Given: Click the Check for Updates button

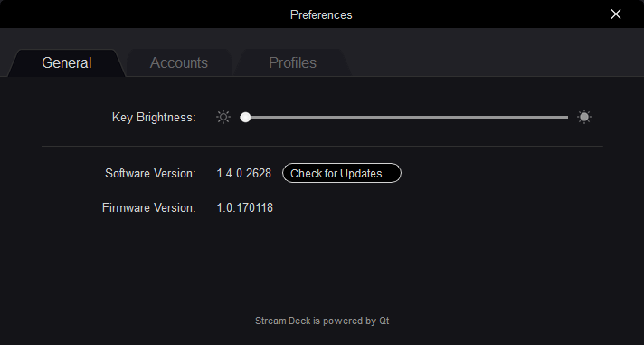Looking at the screenshot, I should pos(342,173).
